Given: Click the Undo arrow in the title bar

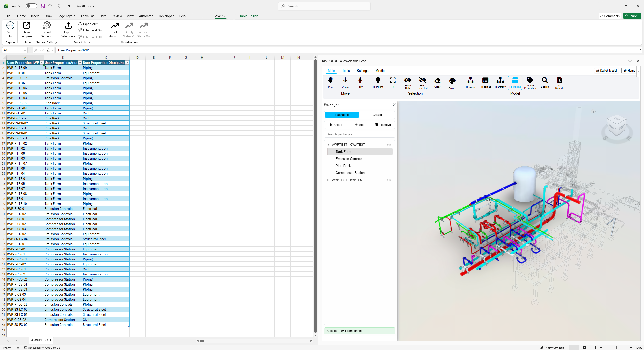Looking at the screenshot, I should 50,6.
